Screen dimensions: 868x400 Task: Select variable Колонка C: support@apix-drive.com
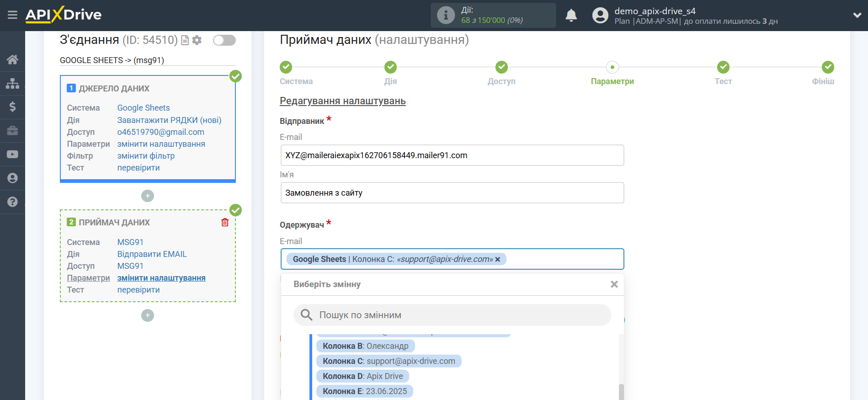[389, 361]
